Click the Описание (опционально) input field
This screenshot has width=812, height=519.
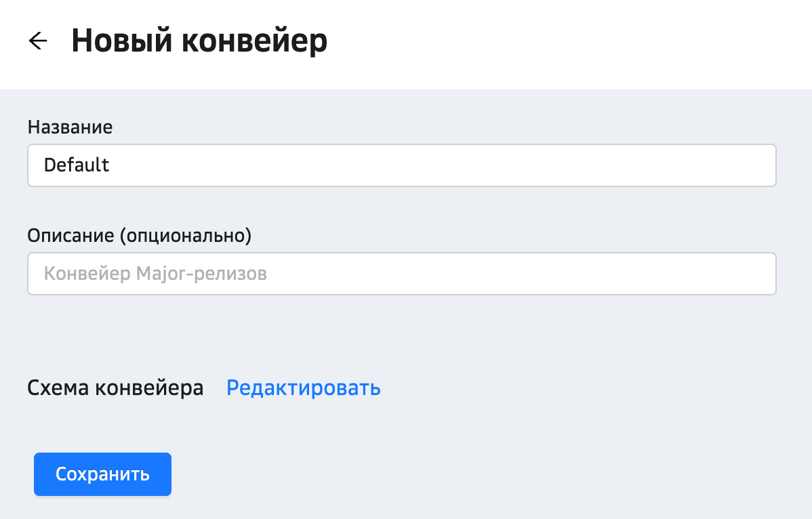pos(401,274)
